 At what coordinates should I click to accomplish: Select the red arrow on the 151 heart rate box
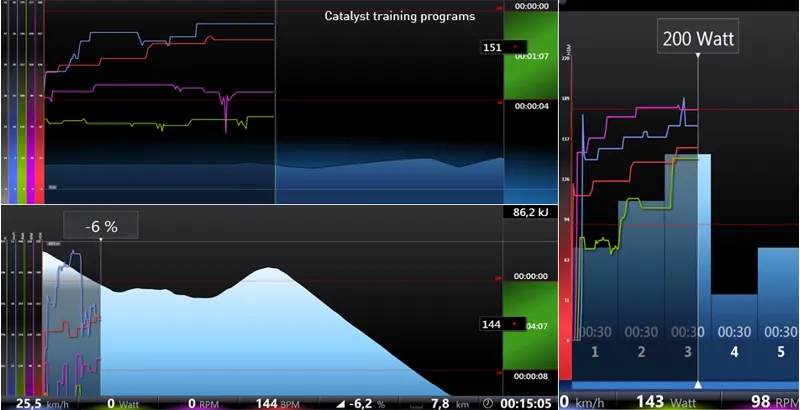coord(516,47)
